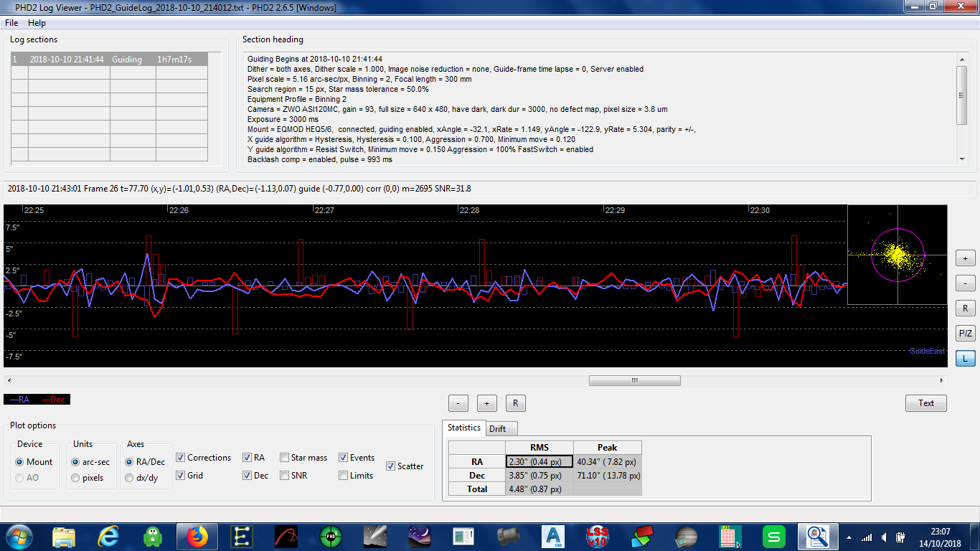Open red-green cards taskbar icon
Screen dimensions: 980x551
coord(642,537)
